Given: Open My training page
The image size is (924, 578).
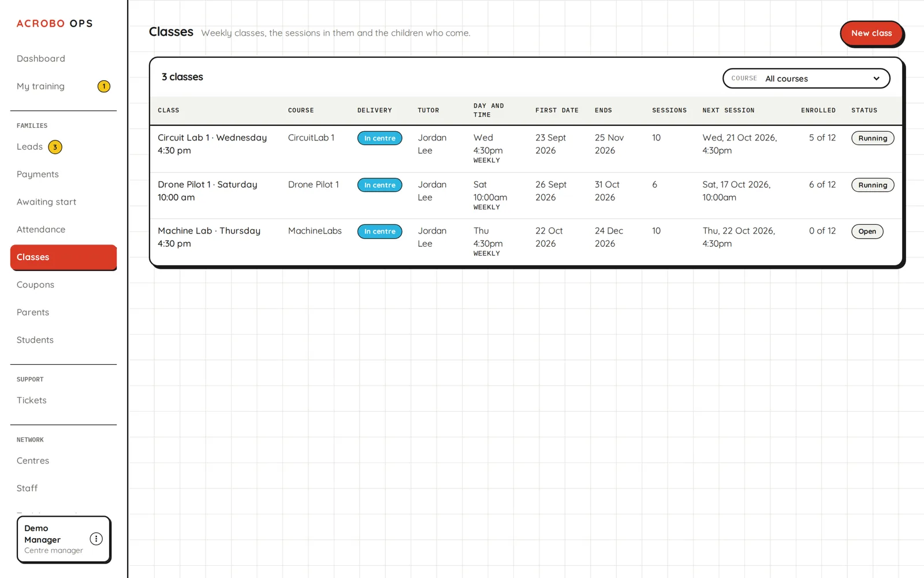Looking at the screenshot, I should 40,86.
